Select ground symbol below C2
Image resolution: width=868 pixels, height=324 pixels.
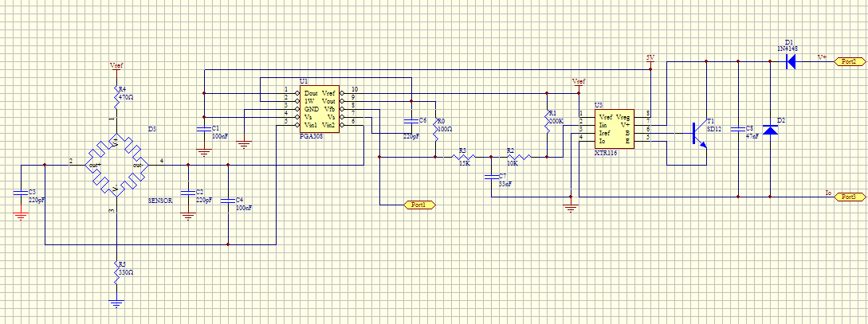tap(189, 216)
